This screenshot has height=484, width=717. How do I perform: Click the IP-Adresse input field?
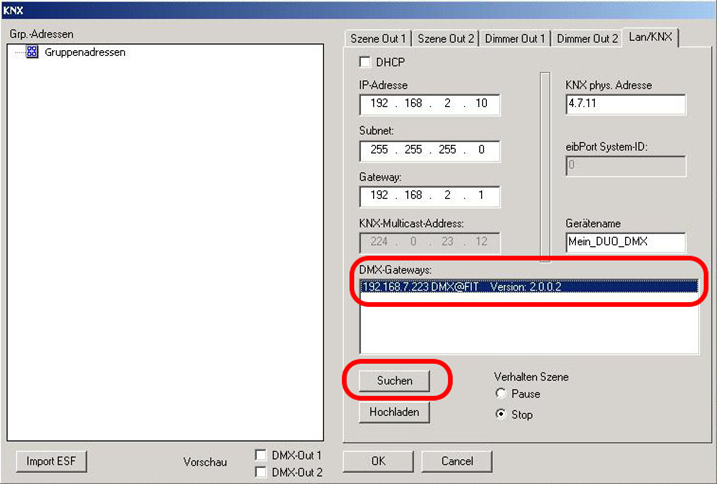pos(429,104)
